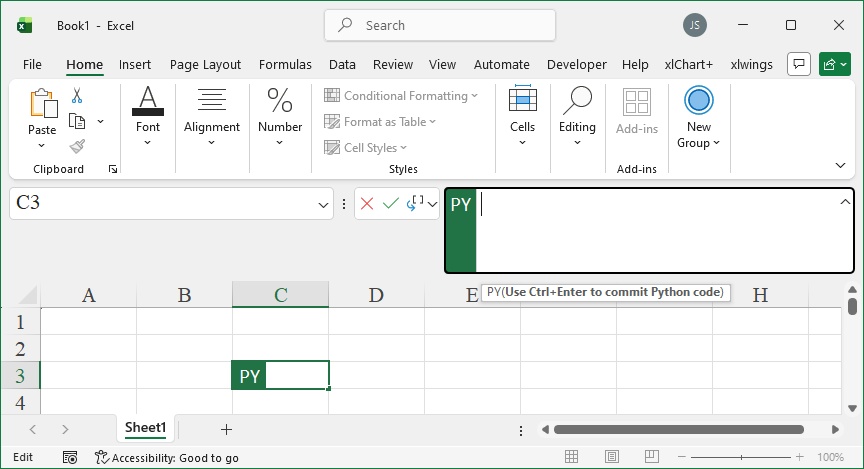Open Python output type dropdown arrow

pyautogui.click(x=433, y=204)
